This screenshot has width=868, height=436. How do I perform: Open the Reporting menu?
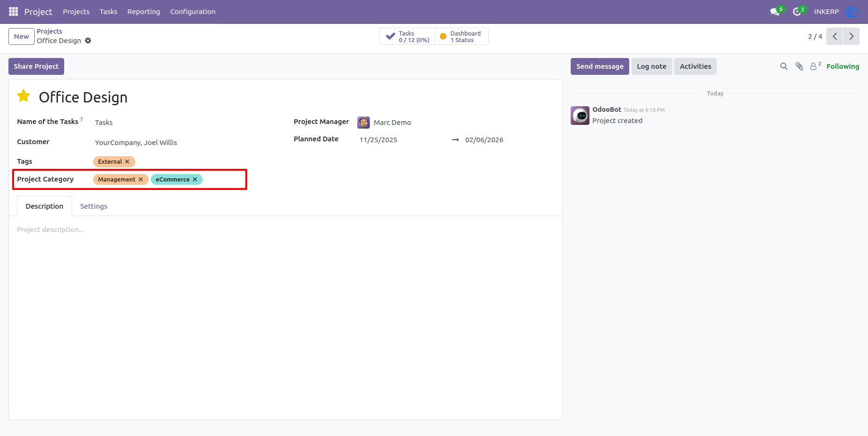click(x=144, y=12)
